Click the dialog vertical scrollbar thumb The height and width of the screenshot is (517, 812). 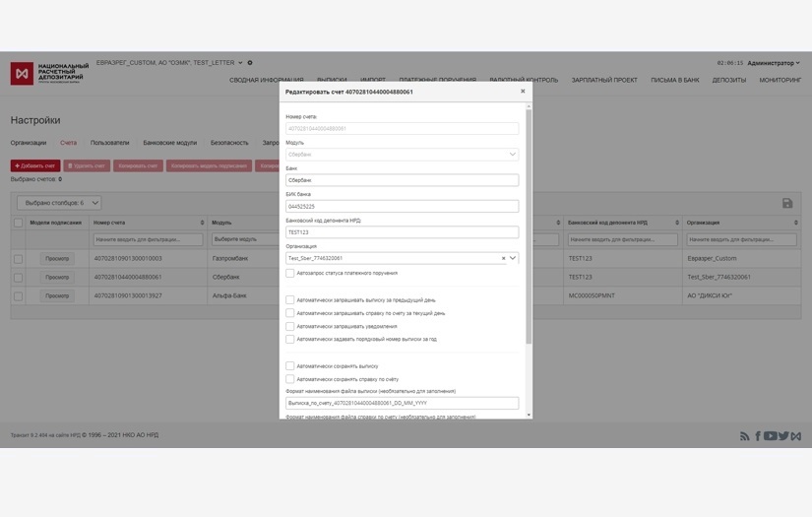pos(529,226)
